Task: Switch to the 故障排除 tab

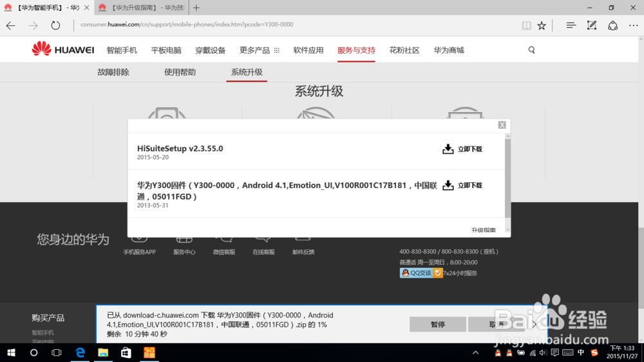Action: pyautogui.click(x=113, y=72)
